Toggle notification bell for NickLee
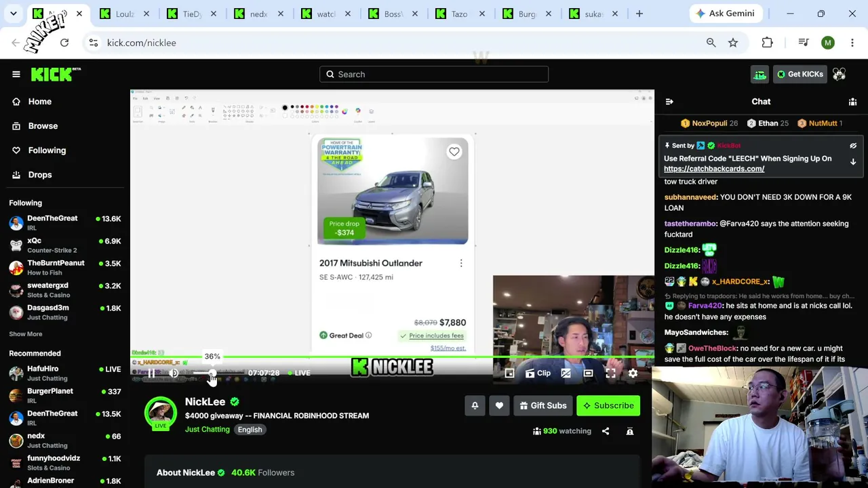Screen dimensions: 868x488 point(475,405)
